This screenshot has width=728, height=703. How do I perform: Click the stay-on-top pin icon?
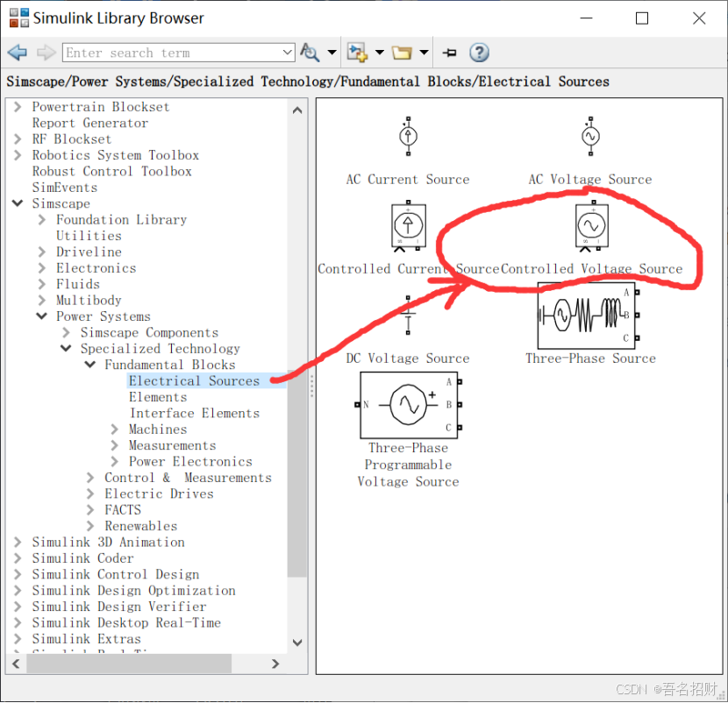point(449,53)
